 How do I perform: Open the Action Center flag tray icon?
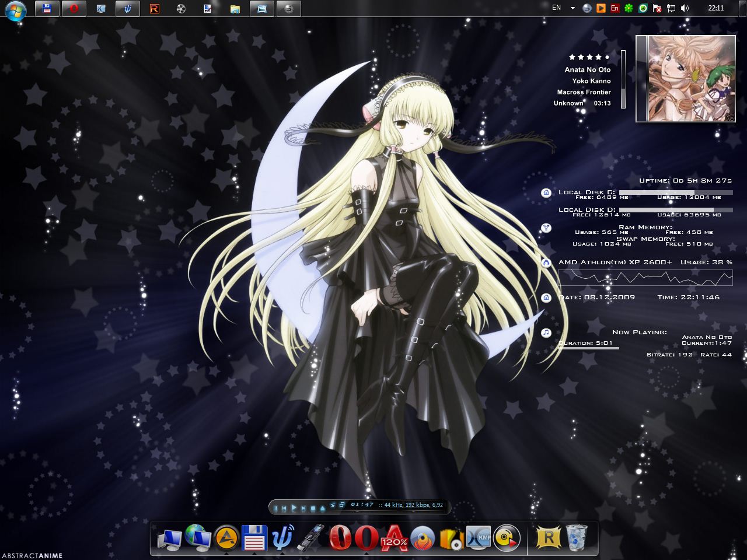pyautogui.click(x=657, y=8)
